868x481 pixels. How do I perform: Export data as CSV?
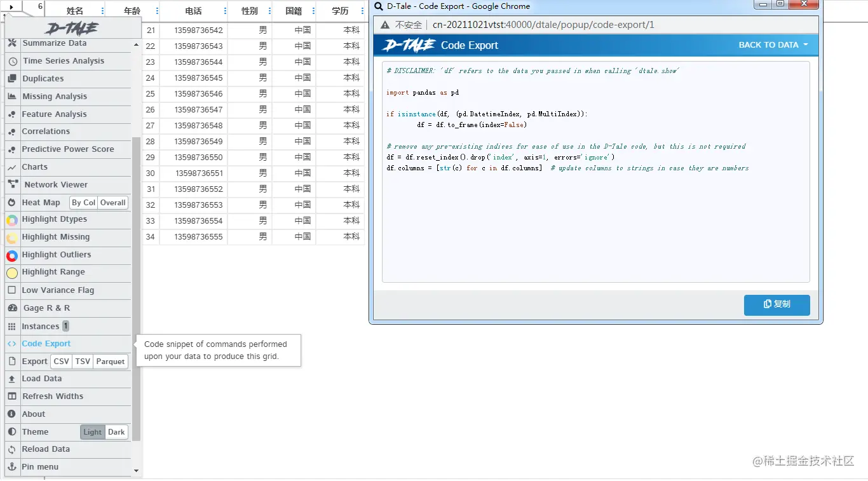tap(62, 362)
